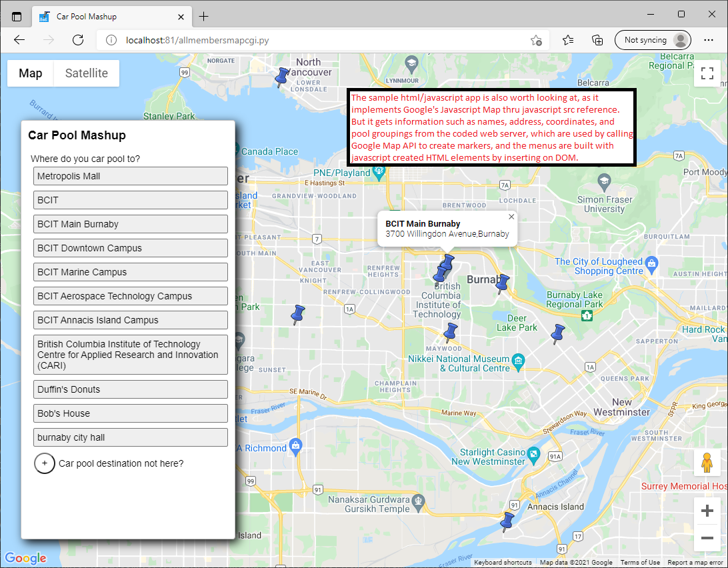Screen dimensions: 728x568
Task: Switch to Satellite view type
Action: pyautogui.click(x=87, y=73)
